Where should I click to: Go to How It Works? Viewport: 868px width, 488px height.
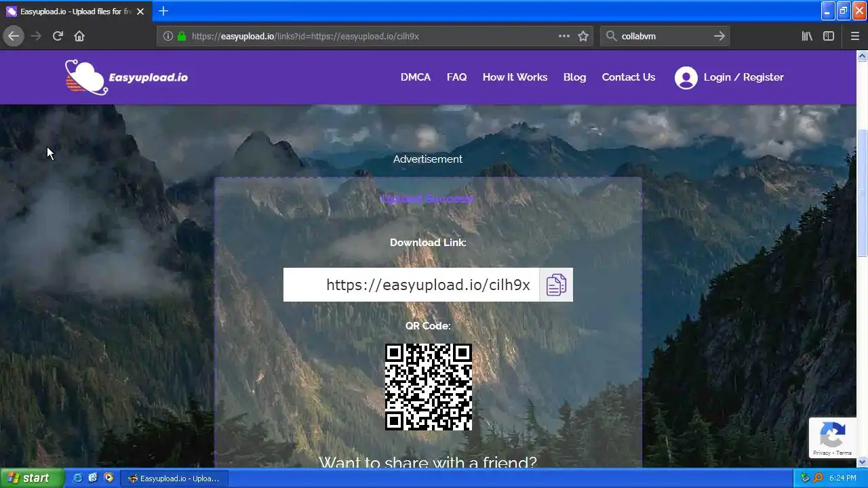[515, 77]
